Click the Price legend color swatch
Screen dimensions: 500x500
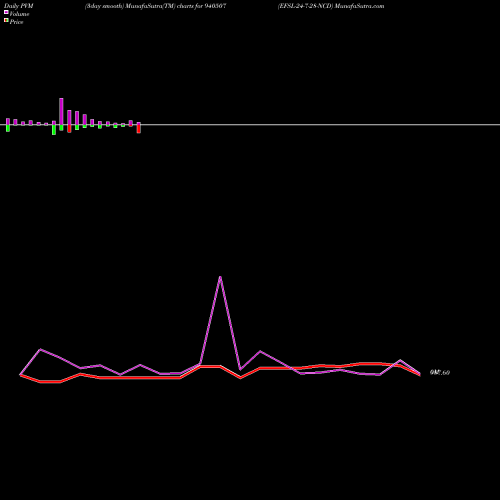pyautogui.click(x=6, y=20)
